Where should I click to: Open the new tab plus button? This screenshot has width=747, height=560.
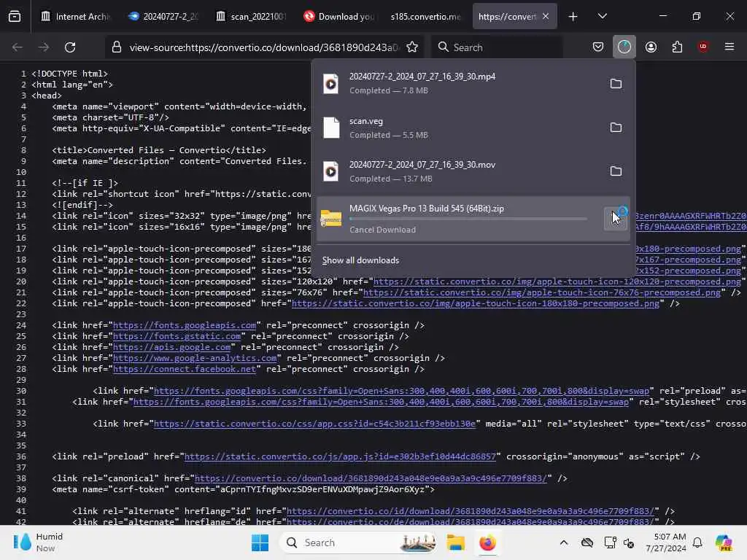coord(573,17)
